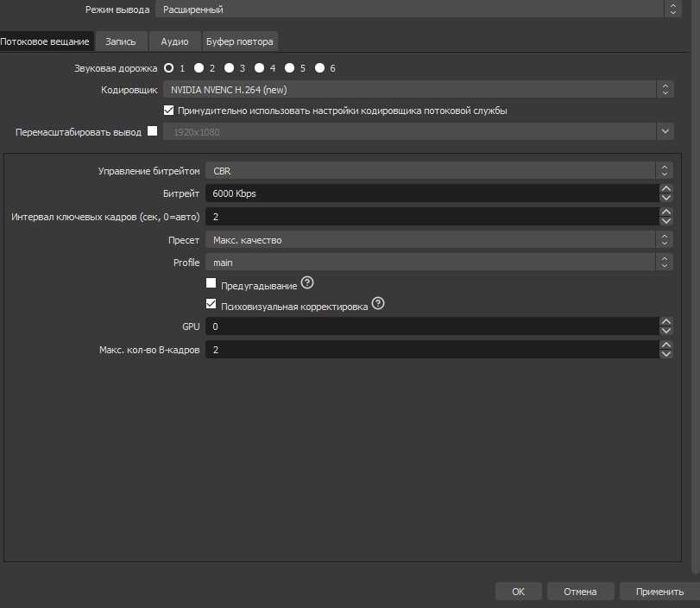The height and width of the screenshot is (608, 700).
Task: Uncheck Психовизуальная корректировка option
Action: click(x=211, y=304)
